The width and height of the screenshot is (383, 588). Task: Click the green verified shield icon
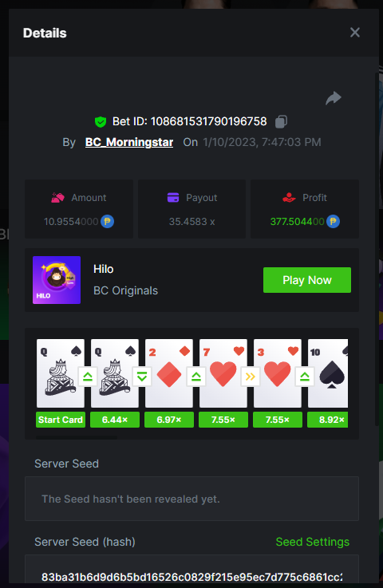pyautogui.click(x=101, y=122)
